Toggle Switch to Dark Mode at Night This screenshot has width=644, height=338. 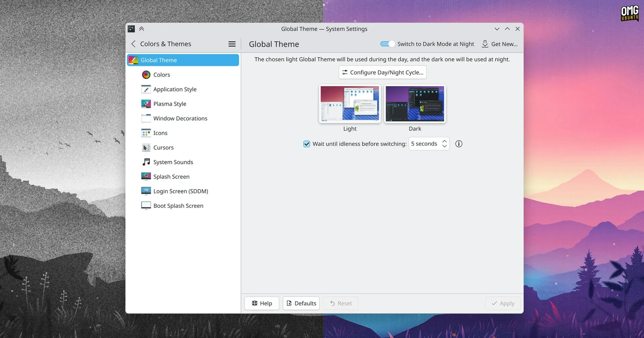click(387, 44)
